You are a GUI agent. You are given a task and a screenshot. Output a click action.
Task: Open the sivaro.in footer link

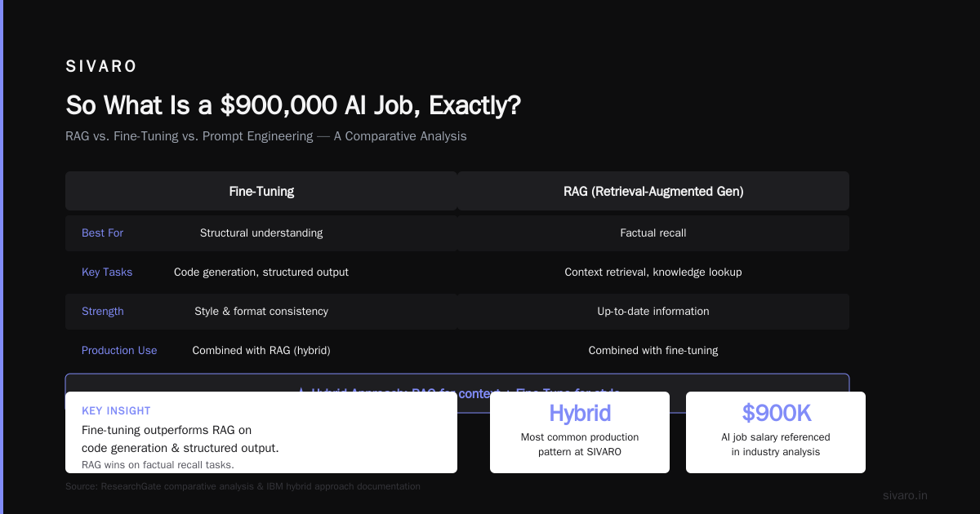coord(905,495)
